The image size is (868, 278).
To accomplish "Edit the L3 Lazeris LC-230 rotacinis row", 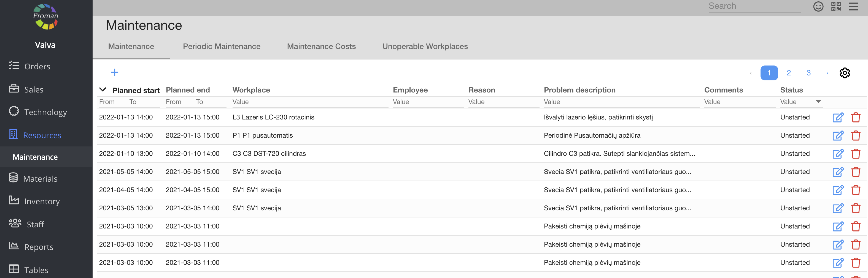I will tap(838, 118).
